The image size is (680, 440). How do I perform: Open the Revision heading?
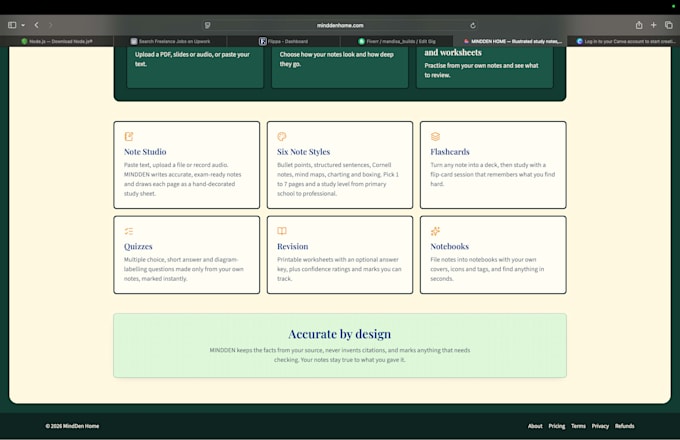293,246
